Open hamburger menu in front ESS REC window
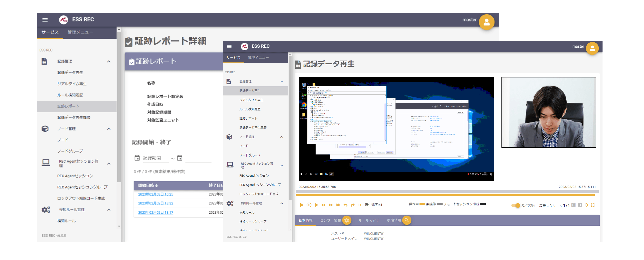Image resolution: width=644 pixels, height=260 pixels. 229,46
